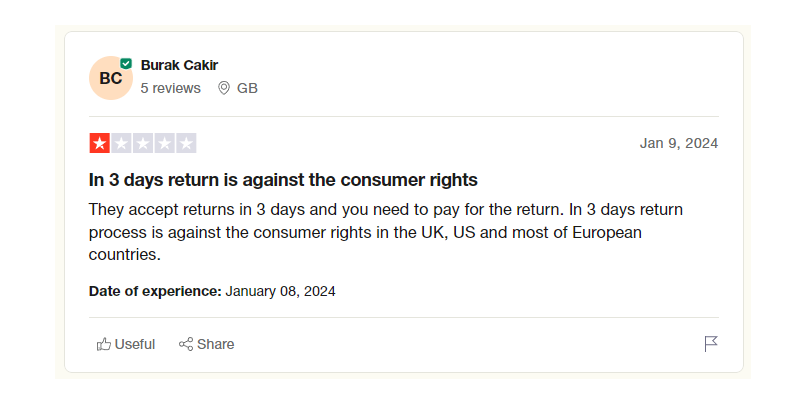Flag this review with the flag icon
Screen dimensions: 800x400
pos(711,344)
